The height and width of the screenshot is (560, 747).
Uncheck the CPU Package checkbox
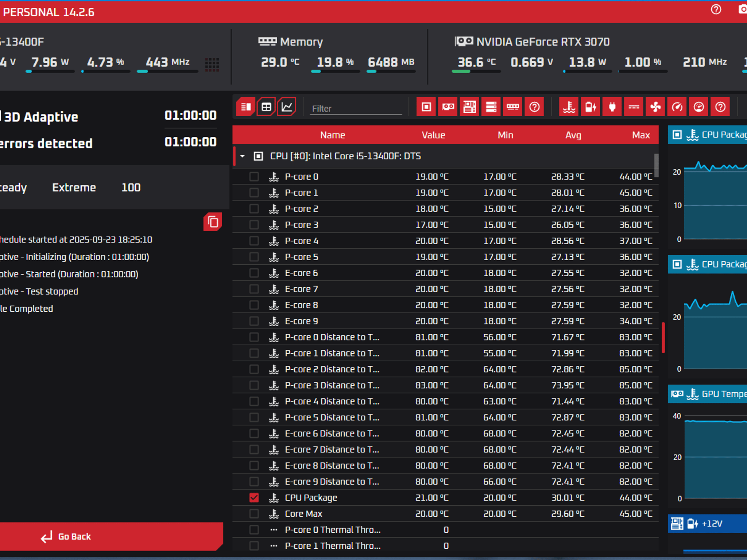[254, 498]
